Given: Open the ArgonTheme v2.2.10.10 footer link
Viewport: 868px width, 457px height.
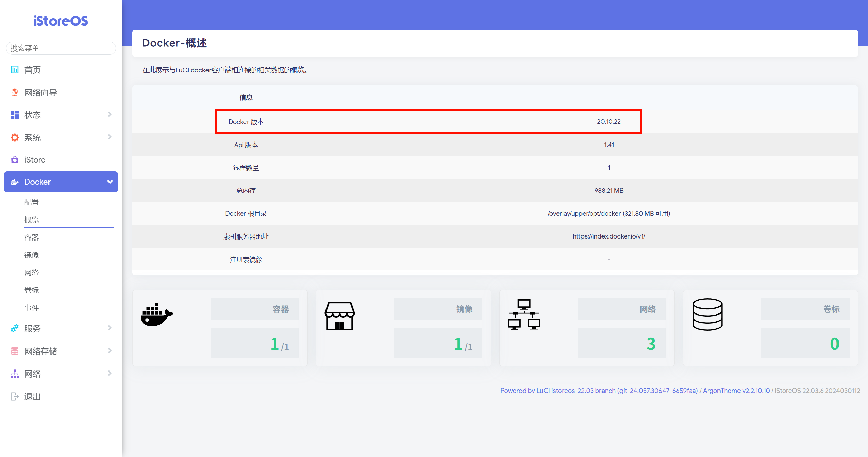Looking at the screenshot, I should 736,391.
